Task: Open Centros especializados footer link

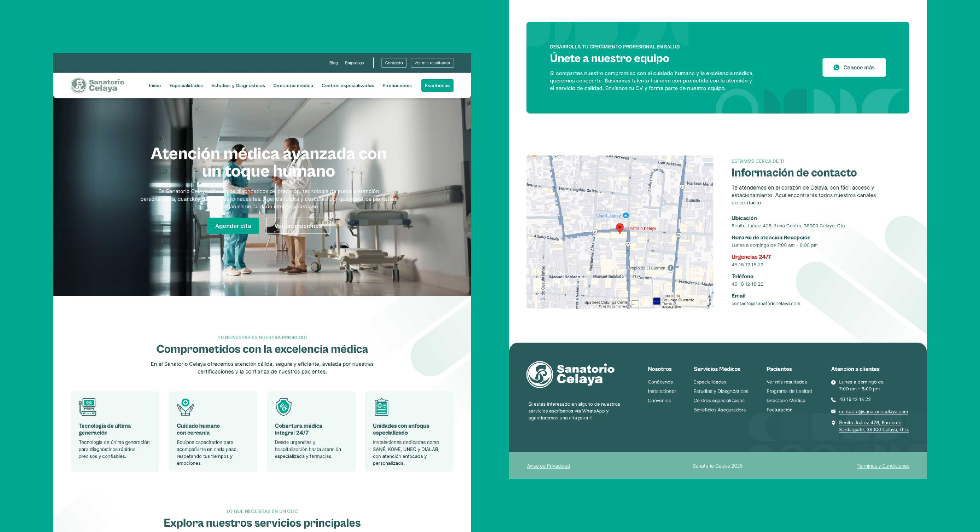Action: pyautogui.click(x=719, y=400)
